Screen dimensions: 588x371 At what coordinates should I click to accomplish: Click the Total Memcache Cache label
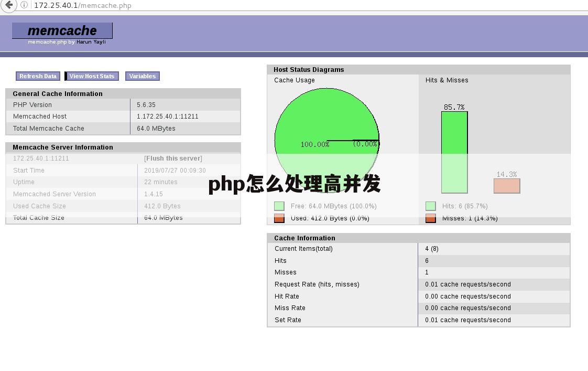click(x=49, y=129)
